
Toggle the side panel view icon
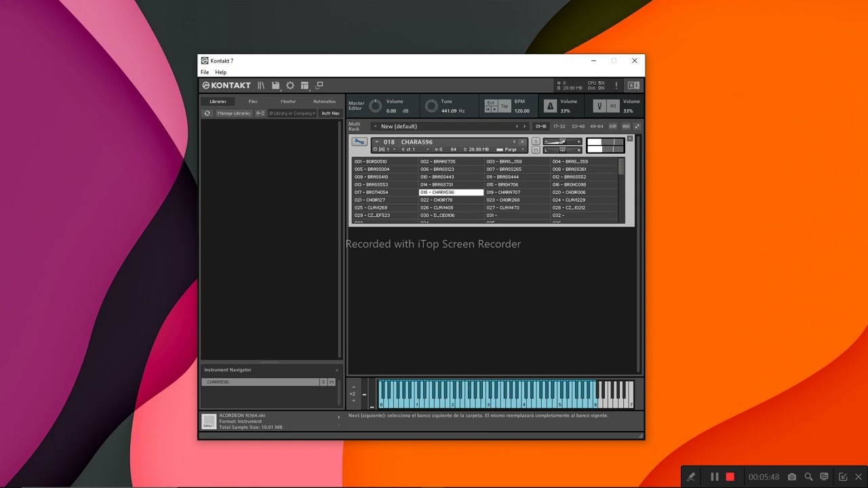click(x=633, y=85)
